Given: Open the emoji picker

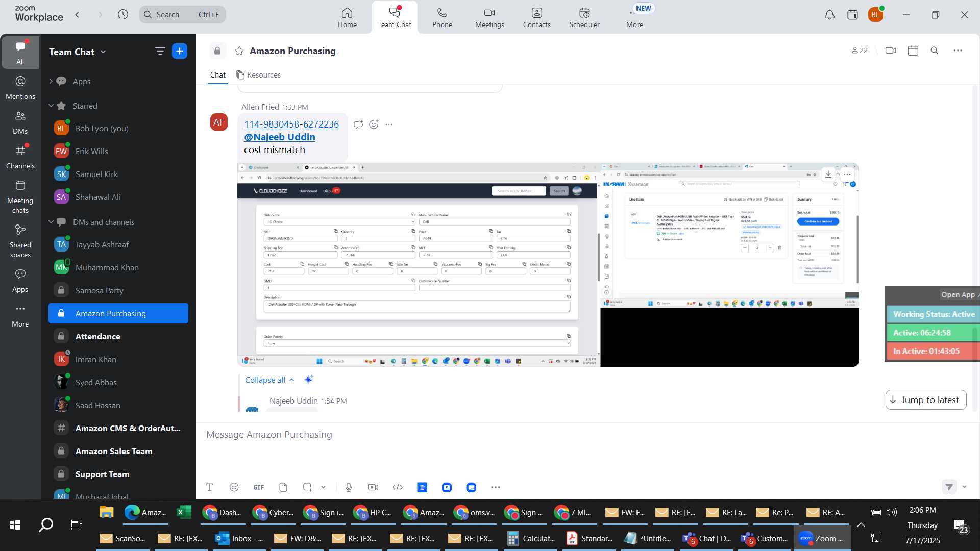Looking at the screenshot, I should click(234, 487).
